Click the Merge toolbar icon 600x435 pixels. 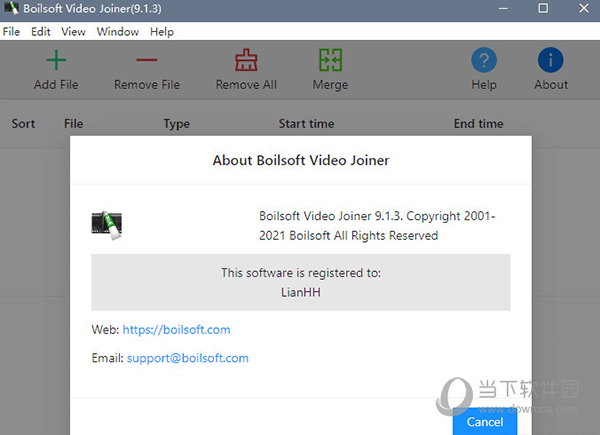click(330, 60)
